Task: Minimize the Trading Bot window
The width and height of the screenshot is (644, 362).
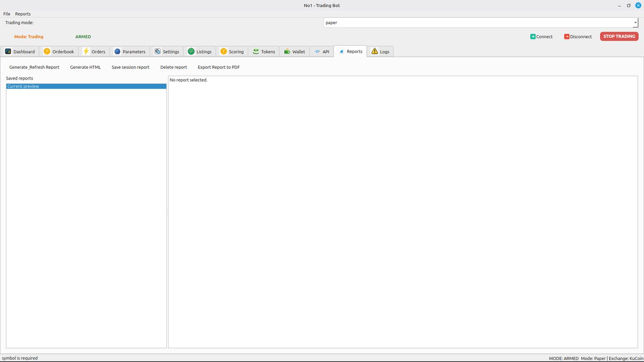Action: pos(619,5)
